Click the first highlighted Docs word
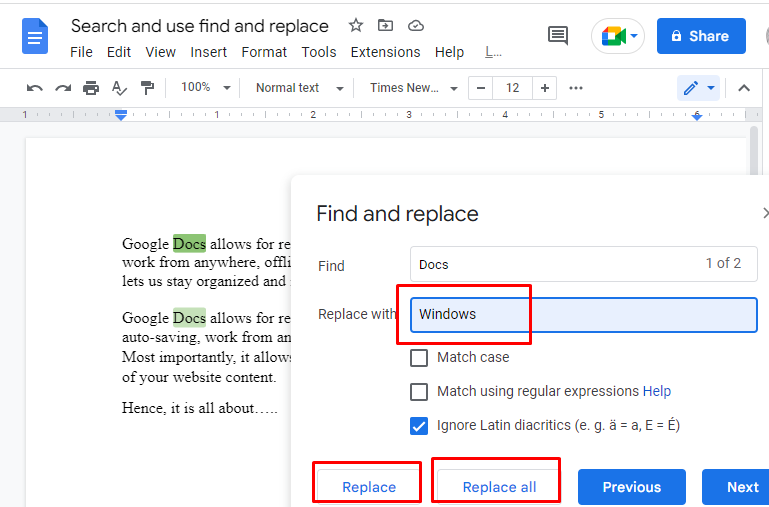This screenshot has height=507, width=769. coord(189,244)
